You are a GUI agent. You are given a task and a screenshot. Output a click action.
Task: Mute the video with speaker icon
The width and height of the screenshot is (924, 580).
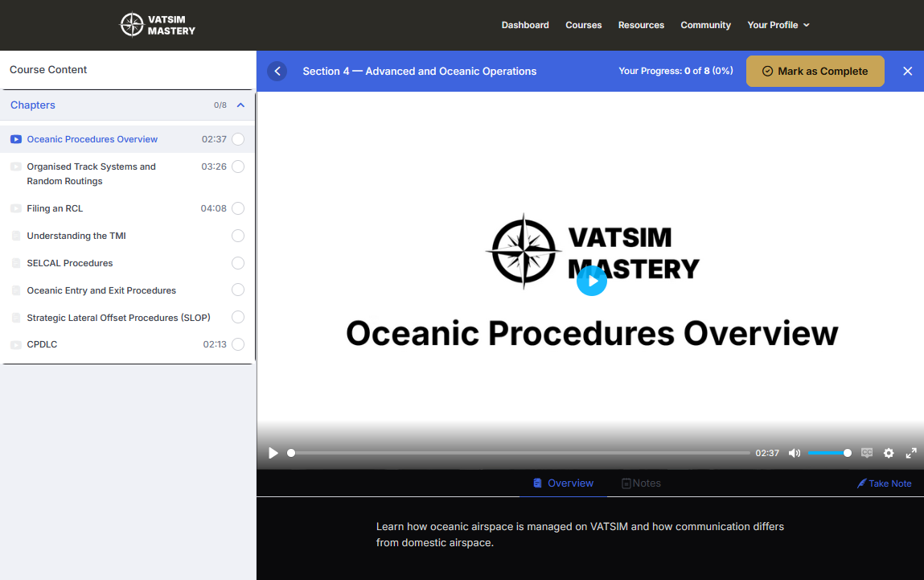(795, 453)
